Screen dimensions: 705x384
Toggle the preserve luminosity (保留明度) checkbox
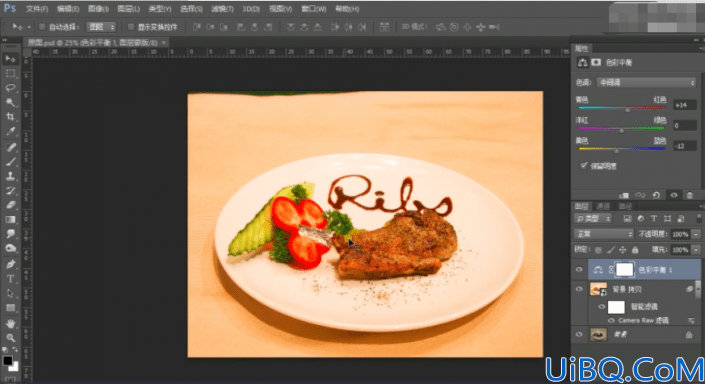point(584,165)
